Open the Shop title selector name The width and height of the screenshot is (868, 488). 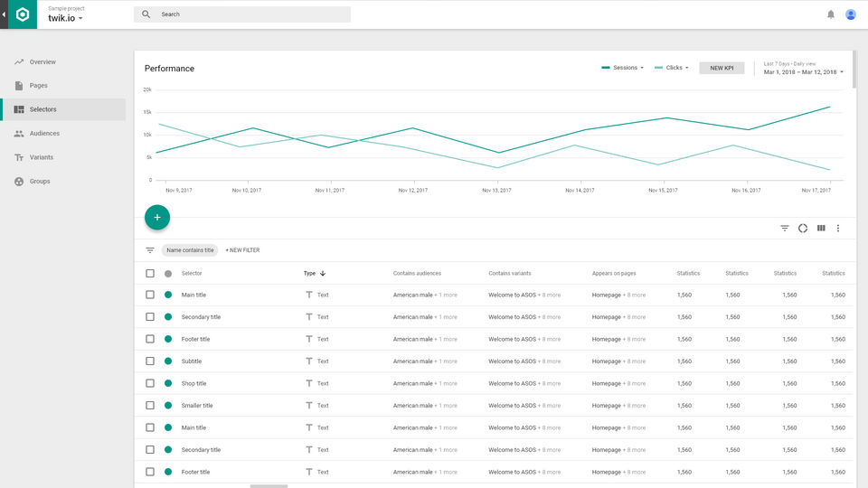click(193, 383)
